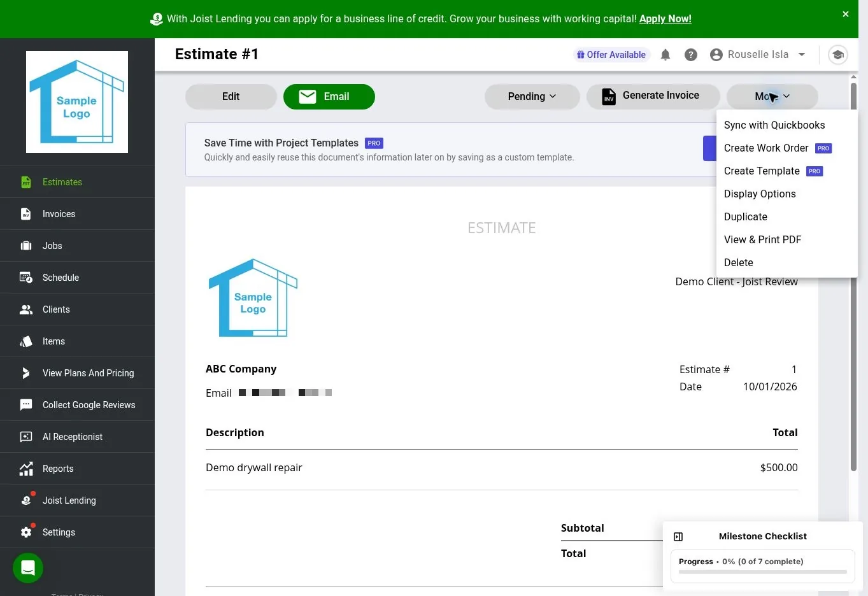This screenshot has width=868, height=596.
Task: Select View & Print PDF
Action: [x=763, y=240]
